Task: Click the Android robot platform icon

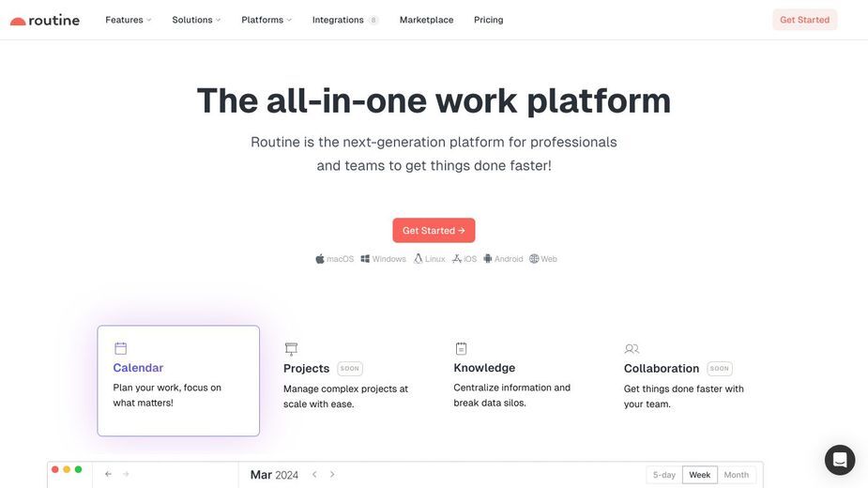Action: coord(488,259)
